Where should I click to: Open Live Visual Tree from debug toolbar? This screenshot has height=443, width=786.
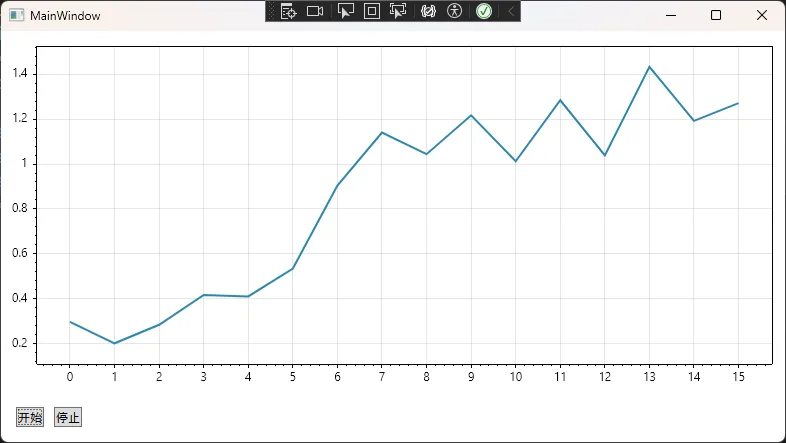[x=289, y=11]
